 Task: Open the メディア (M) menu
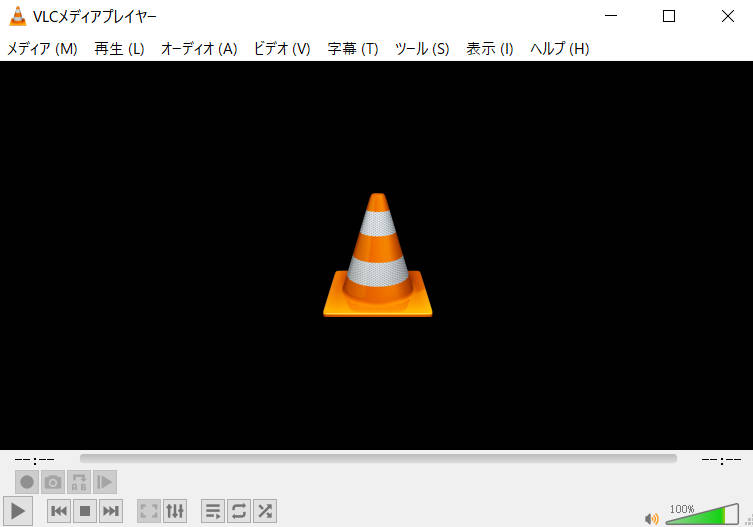point(42,49)
